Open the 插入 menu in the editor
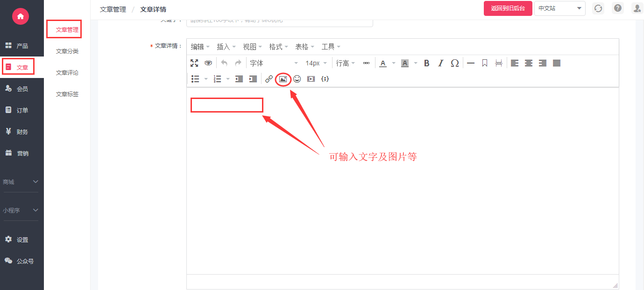This screenshot has width=644, height=290. coord(226,47)
